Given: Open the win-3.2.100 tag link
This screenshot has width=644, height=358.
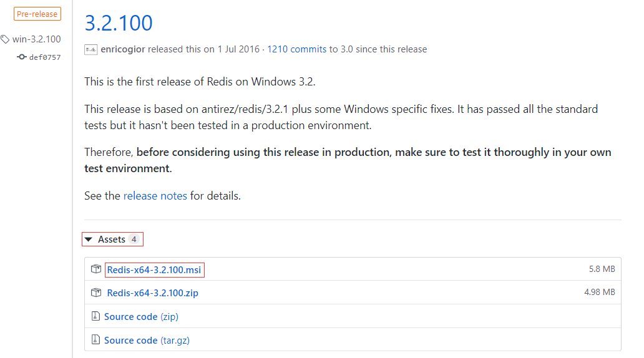Looking at the screenshot, I should coord(37,39).
